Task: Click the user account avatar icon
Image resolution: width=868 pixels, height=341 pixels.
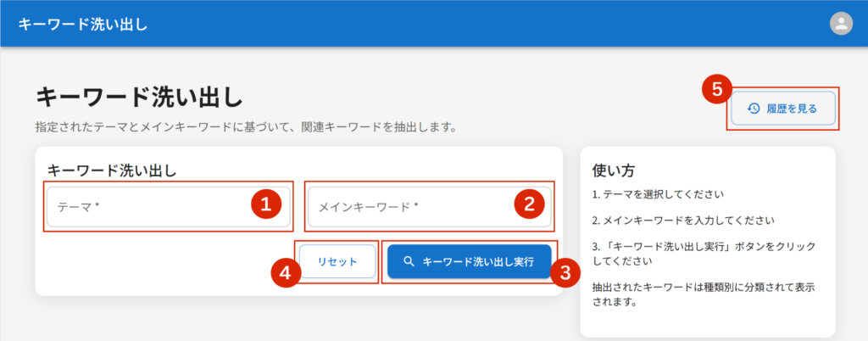Action: point(841,24)
